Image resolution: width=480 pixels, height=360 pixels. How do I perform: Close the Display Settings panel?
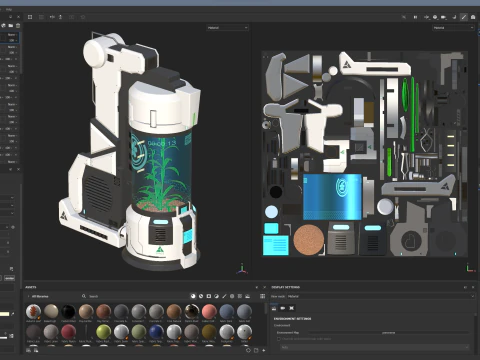pyautogui.click(x=473, y=287)
